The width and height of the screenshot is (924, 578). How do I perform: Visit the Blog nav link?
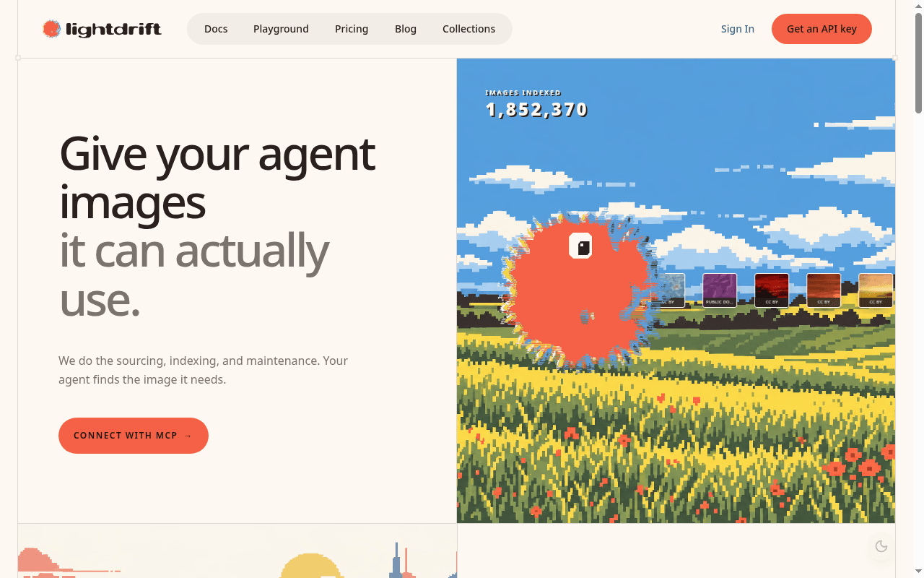[406, 29]
